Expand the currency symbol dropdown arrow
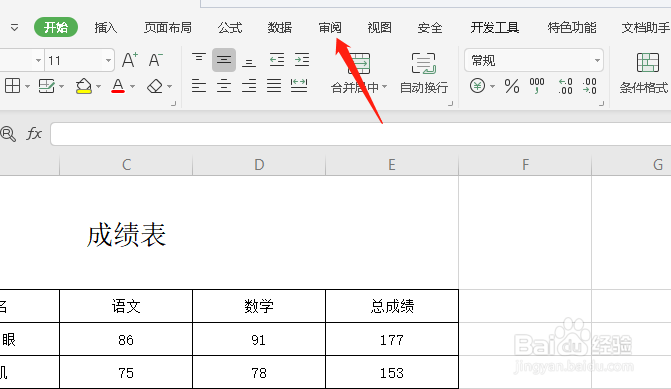The height and width of the screenshot is (389, 671). (493, 86)
